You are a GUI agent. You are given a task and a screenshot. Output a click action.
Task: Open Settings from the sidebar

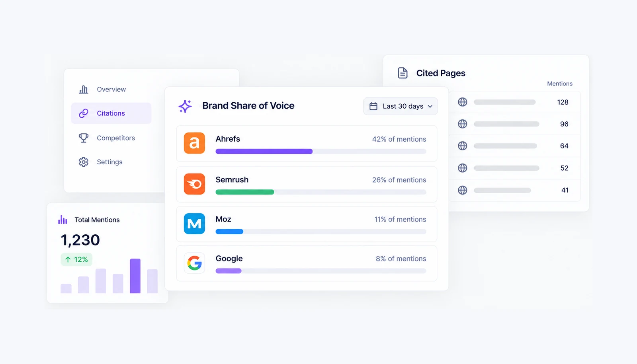[x=111, y=162]
